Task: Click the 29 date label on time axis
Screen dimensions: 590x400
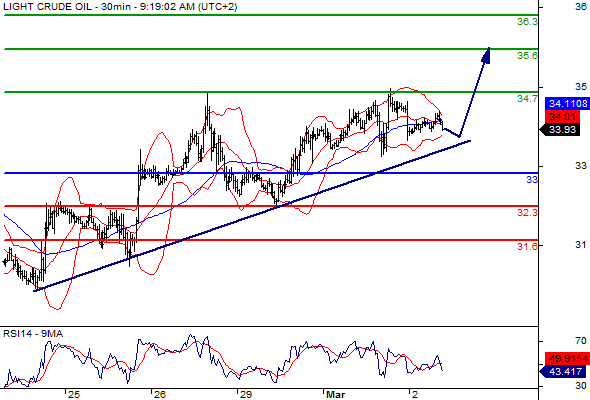Action: tap(246, 394)
